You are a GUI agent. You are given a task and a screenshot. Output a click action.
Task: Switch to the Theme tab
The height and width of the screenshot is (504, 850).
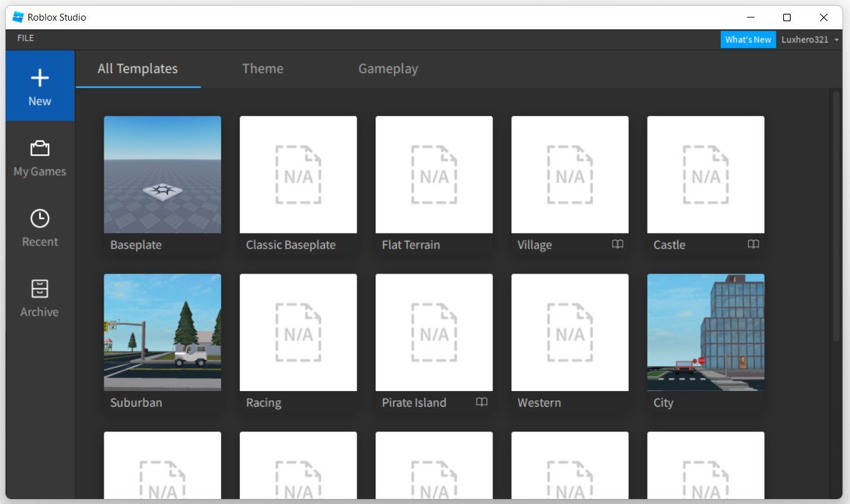click(x=262, y=69)
